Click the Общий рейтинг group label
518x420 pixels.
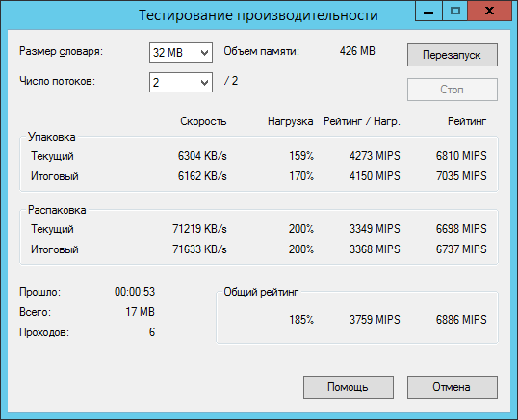261,292
